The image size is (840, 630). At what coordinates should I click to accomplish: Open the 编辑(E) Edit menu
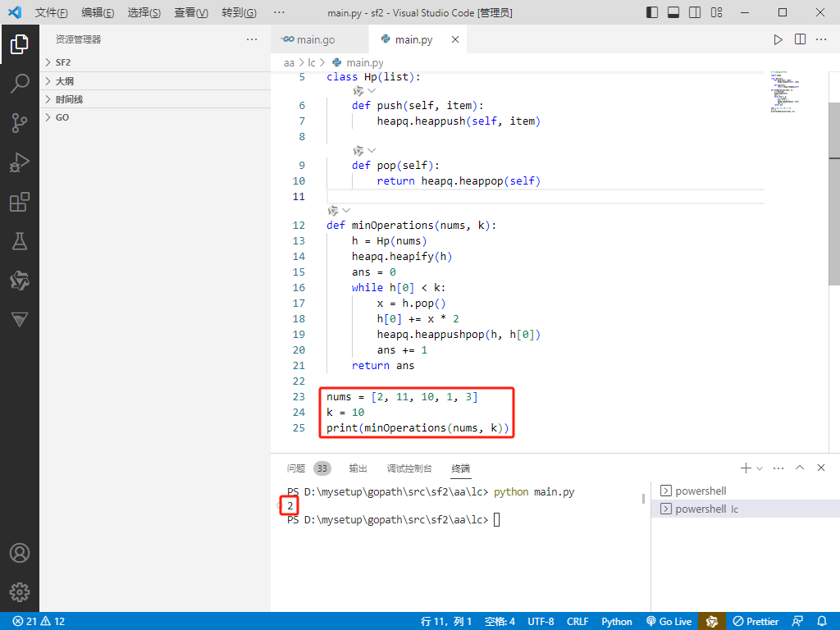pos(98,13)
